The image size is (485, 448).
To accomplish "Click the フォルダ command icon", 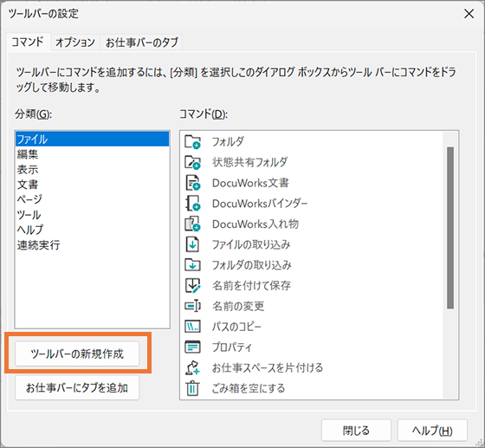I will coord(192,142).
